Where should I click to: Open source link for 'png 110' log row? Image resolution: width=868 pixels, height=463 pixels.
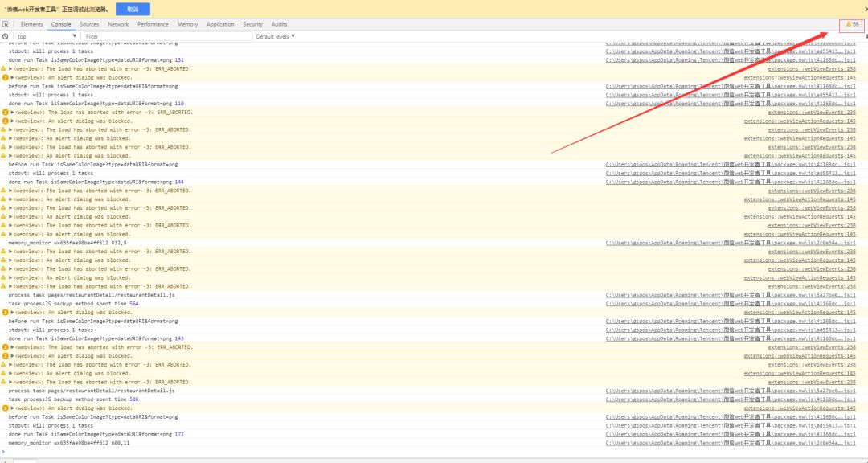click(x=730, y=104)
